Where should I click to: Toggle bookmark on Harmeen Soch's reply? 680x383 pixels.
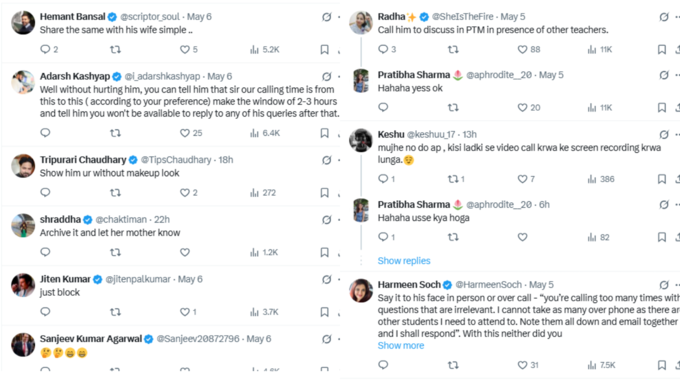click(x=662, y=365)
